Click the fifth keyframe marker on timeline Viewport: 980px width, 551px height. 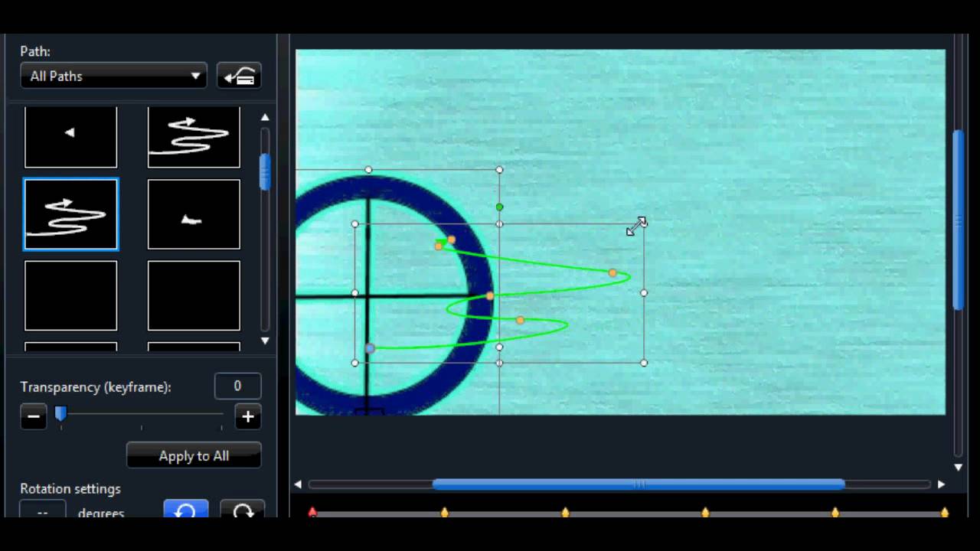coord(835,512)
